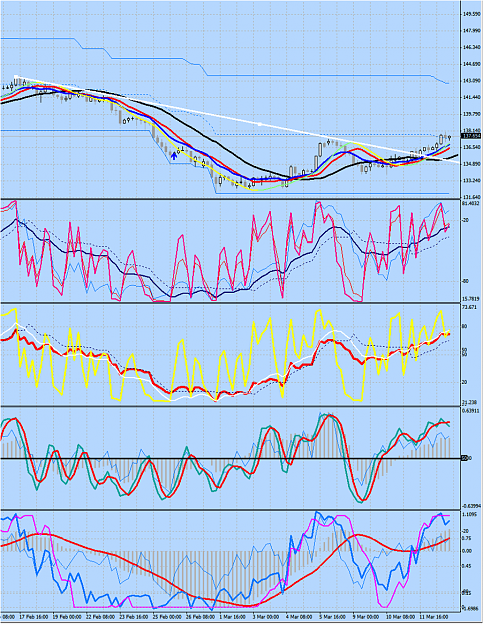Click the 73.671 indicator scale value
Image resolution: width=483 pixels, height=625 pixels.
point(470,307)
